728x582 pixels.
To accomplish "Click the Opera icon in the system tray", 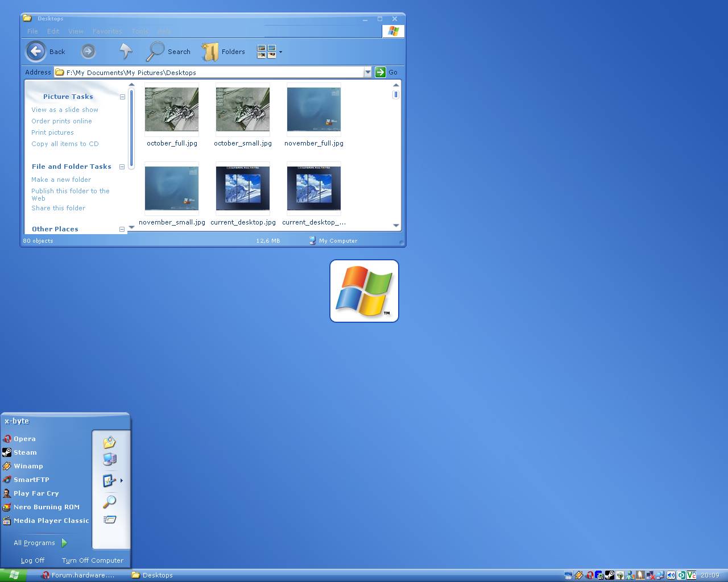I will coord(590,575).
